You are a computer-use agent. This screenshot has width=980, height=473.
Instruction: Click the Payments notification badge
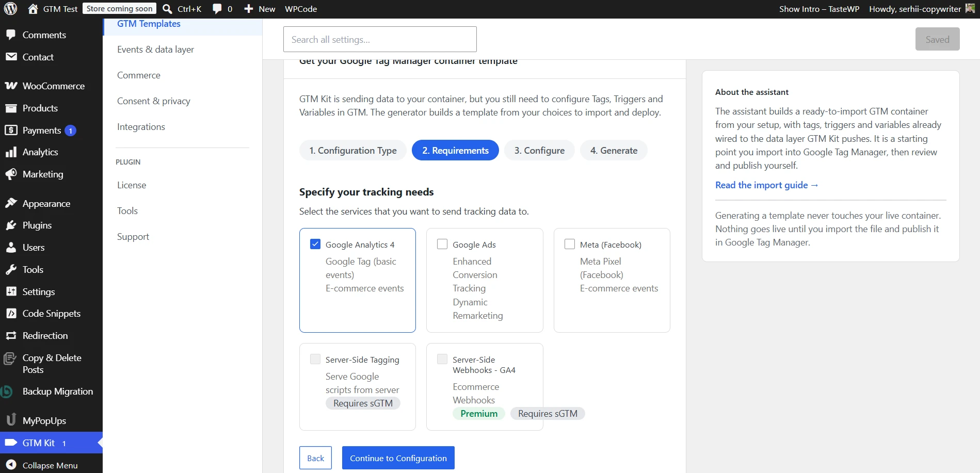(70, 131)
